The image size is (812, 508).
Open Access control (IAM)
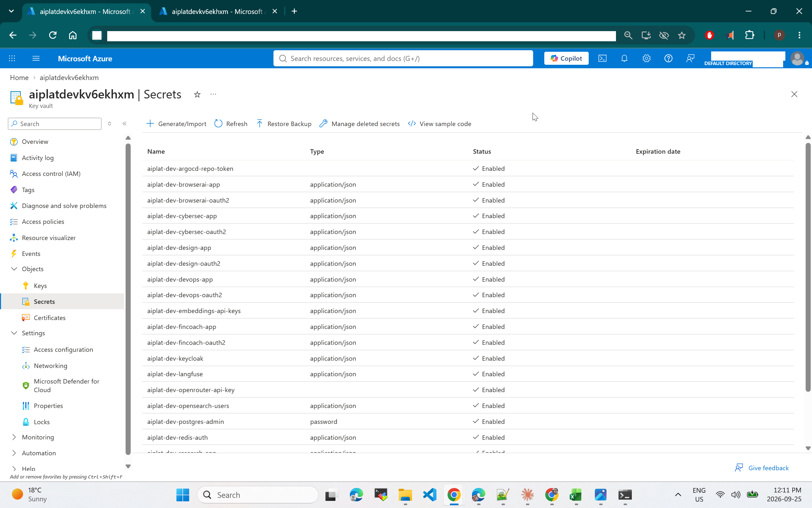pyautogui.click(x=51, y=174)
